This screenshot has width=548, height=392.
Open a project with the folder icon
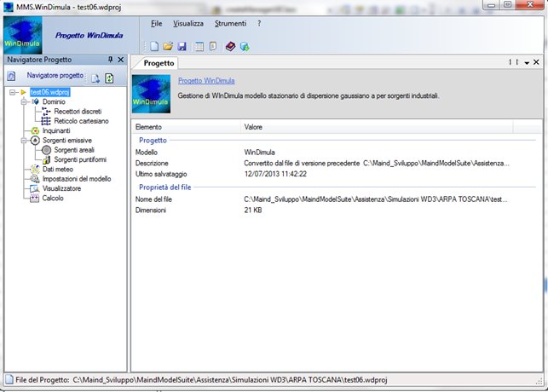pyautogui.click(x=168, y=46)
